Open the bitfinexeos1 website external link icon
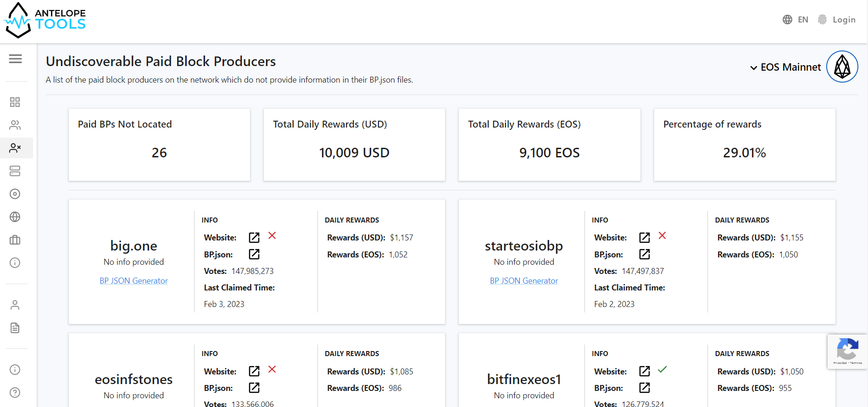The image size is (868, 407). pos(645,371)
